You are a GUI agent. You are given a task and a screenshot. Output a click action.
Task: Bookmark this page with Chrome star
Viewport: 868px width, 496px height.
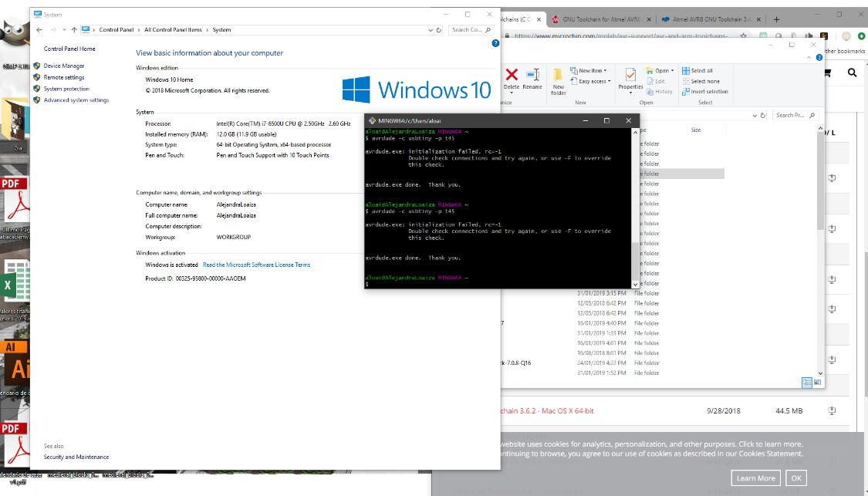point(744,36)
